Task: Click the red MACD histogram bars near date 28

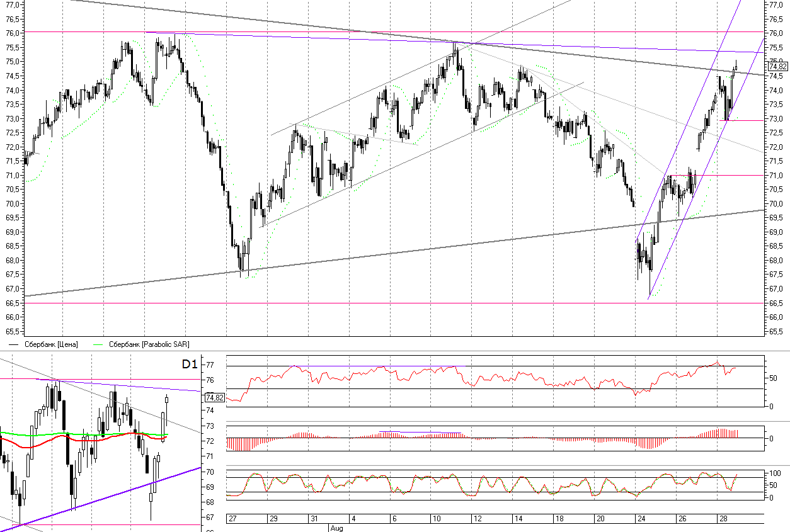Action: (x=722, y=433)
